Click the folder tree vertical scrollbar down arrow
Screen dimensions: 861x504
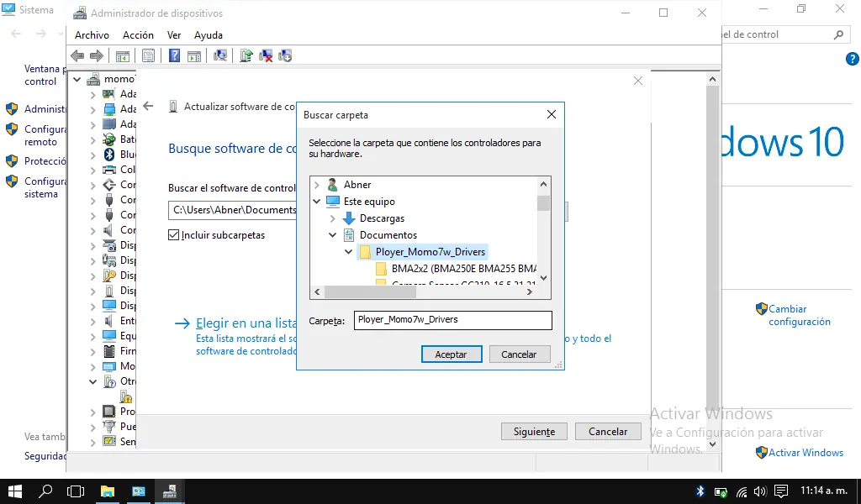click(x=544, y=278)
